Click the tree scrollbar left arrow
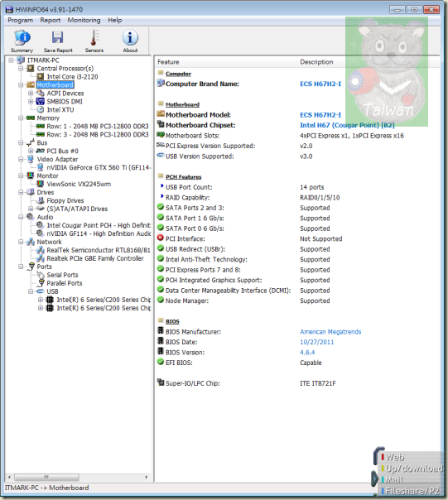This screenshot has width=448, height=500. (9, 477)
